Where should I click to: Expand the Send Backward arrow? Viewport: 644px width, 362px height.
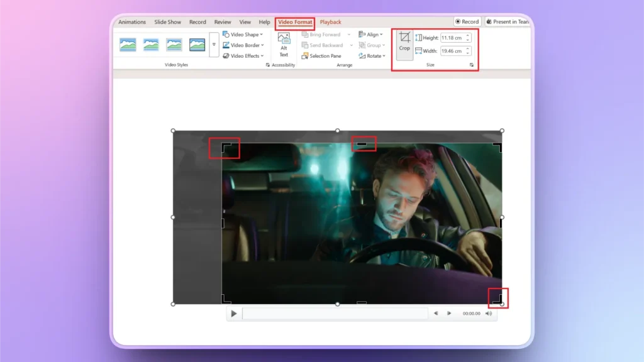pyautogui.click(x=351, y=45)
